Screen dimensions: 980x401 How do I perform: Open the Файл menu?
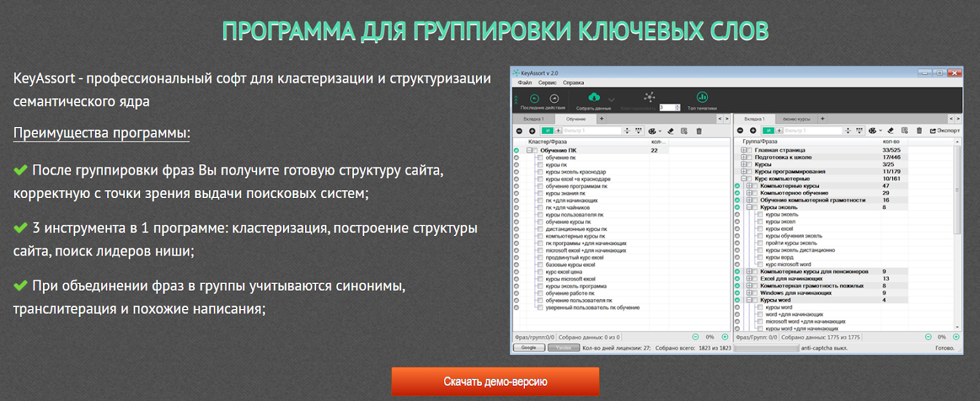pyautogui.click(x=525, y=83)
